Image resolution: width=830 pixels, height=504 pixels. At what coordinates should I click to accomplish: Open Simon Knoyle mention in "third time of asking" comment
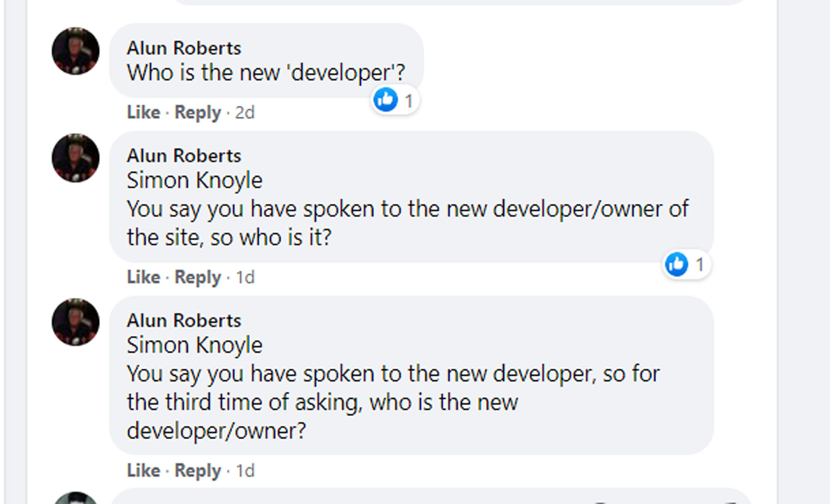[195, 346]
